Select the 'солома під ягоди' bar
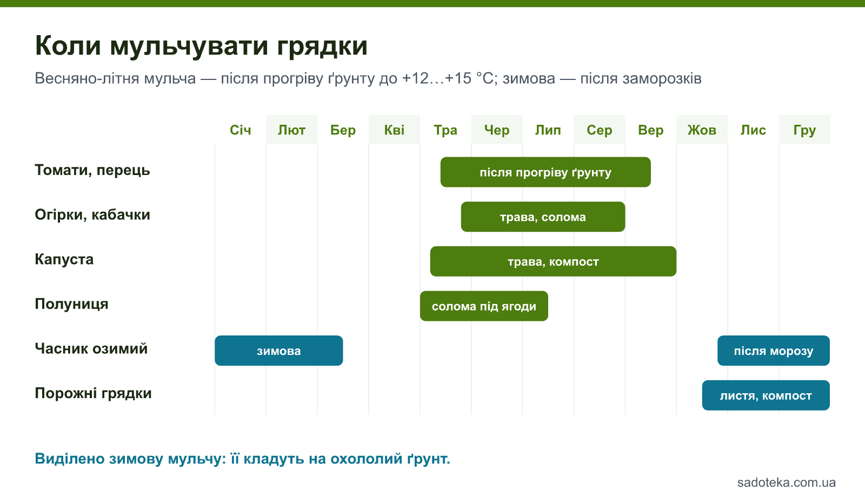This screenshot has width=865, height=504. (484, 306)
